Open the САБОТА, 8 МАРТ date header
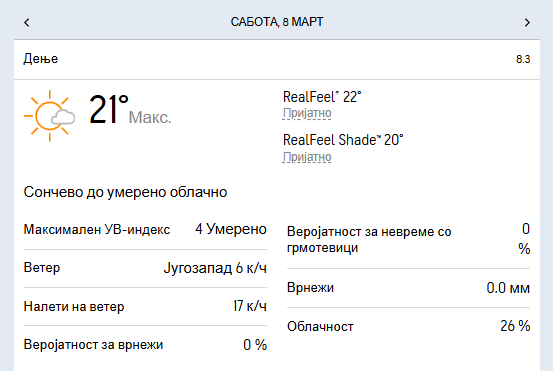This screenshot has width=553, height=371. (277, 22)
